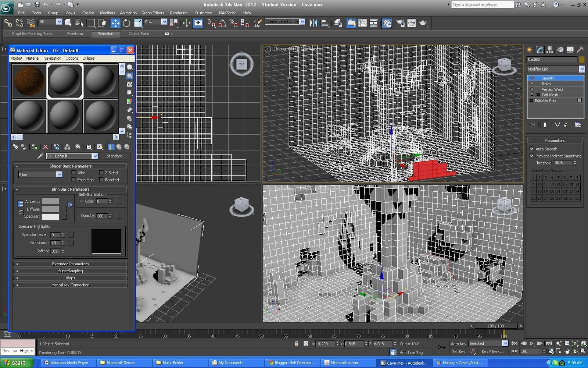Enable the 2-Sided checkbox
588x368 pixels.
point(101,173)
